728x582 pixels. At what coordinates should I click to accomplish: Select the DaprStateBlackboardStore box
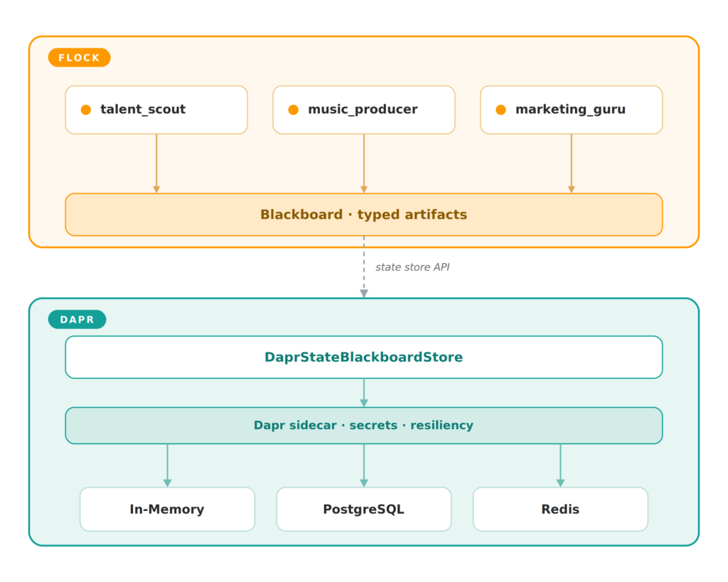pyautogui.click(x=364, y=357)
